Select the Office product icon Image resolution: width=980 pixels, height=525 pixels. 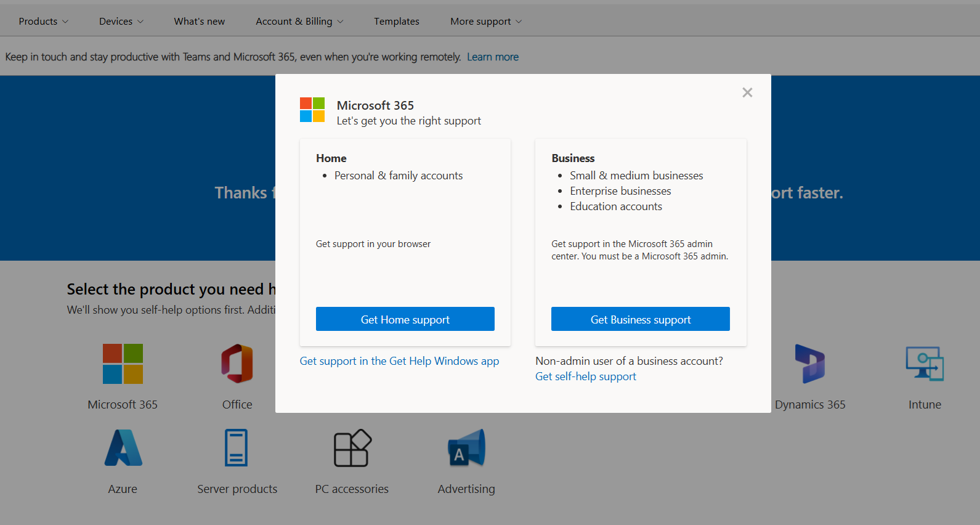(237, 364)
